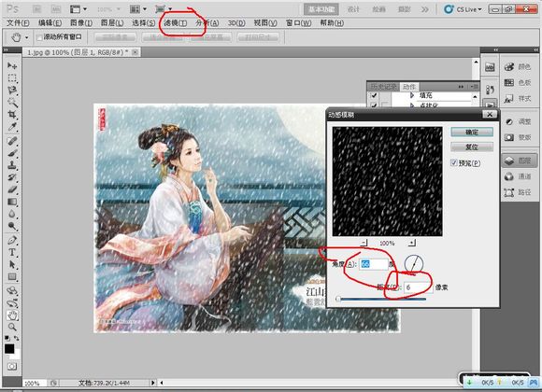Select the Eyedropper tool
542x392 pixels.
pyautogui.click(x=12, y=126)
